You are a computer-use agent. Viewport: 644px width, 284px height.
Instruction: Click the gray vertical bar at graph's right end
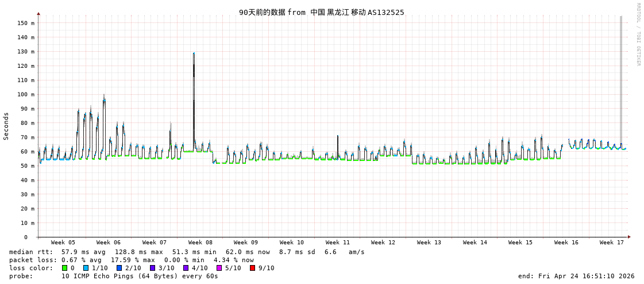click(x=620, y=80)
